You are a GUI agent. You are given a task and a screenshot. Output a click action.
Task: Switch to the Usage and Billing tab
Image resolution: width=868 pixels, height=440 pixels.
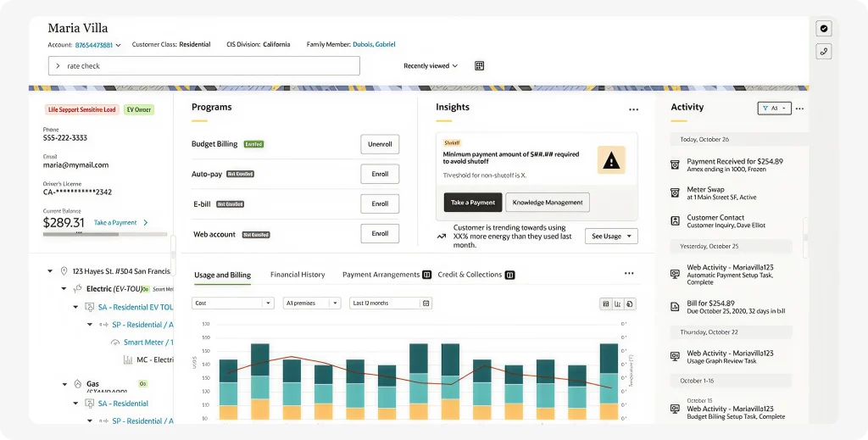tap(222, 275)
